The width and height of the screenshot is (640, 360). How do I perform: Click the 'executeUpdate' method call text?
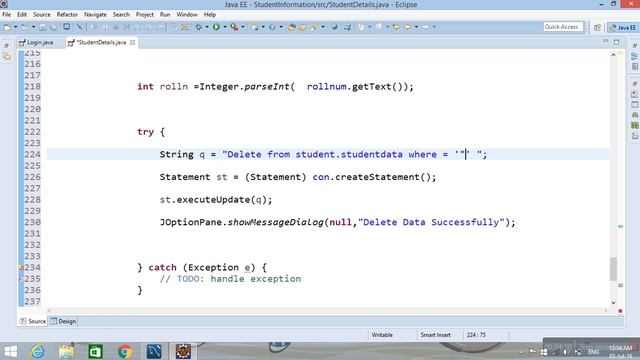tap(213, 200)
